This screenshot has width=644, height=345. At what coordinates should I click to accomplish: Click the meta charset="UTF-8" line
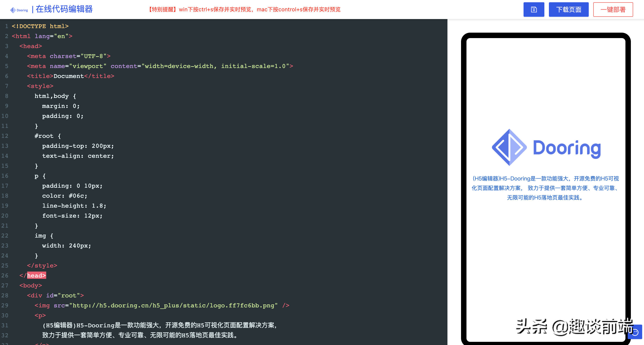point(69,56)
